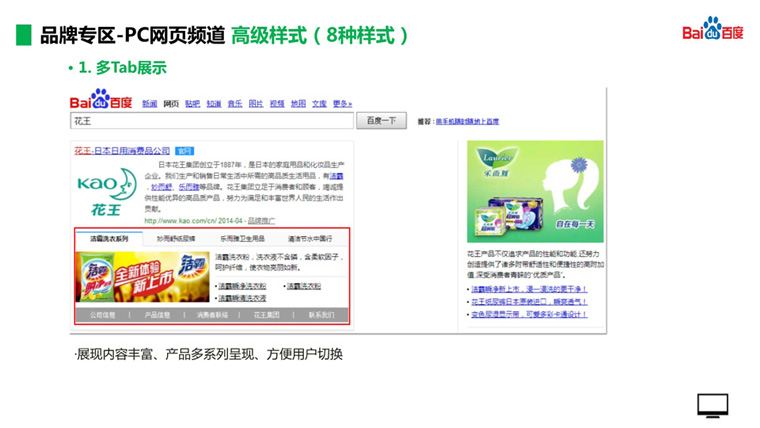Open the 推荐 link beside the search button

(x=467, y=122)
